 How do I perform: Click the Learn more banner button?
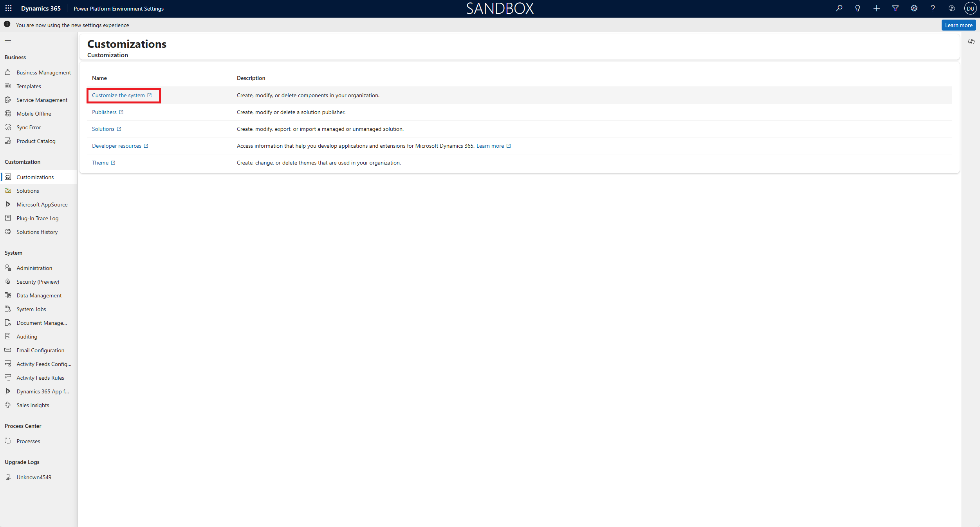(958, 25)
